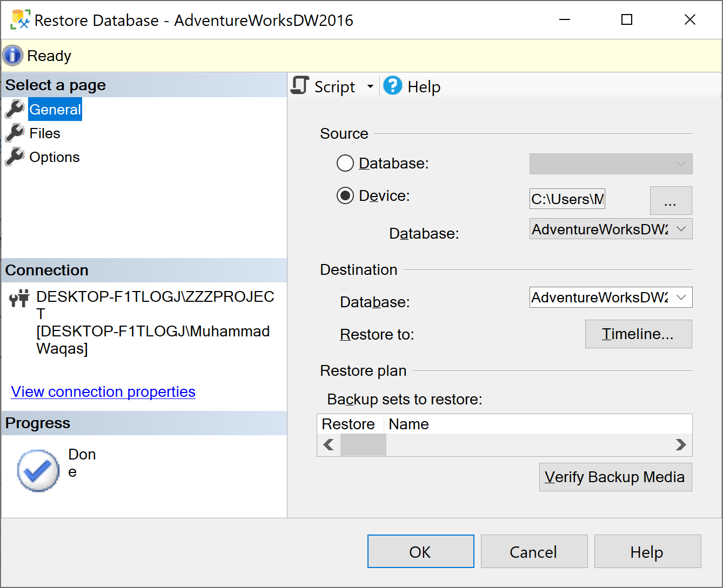Click the Restore column header
This screenshot has height=588, width=723.
[350, 424]
